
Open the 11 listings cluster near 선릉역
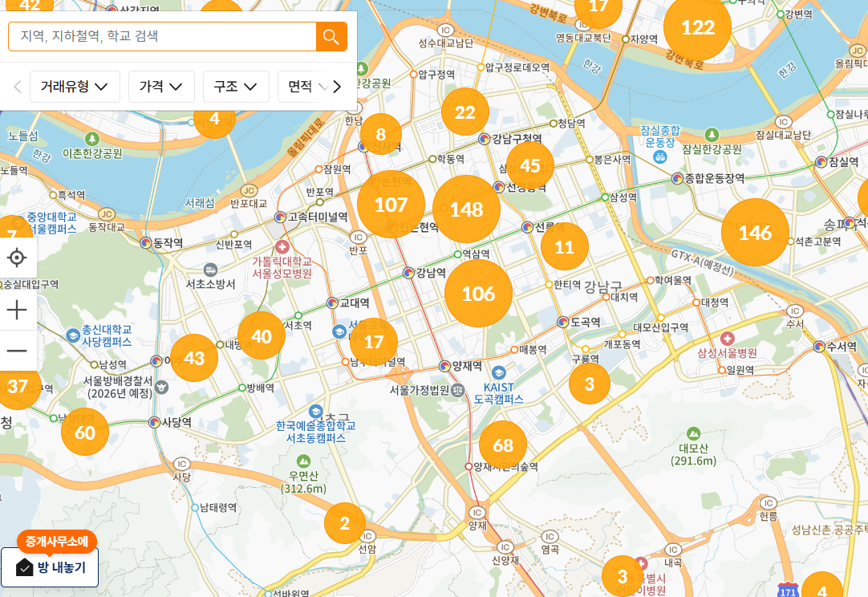(564, 246)
